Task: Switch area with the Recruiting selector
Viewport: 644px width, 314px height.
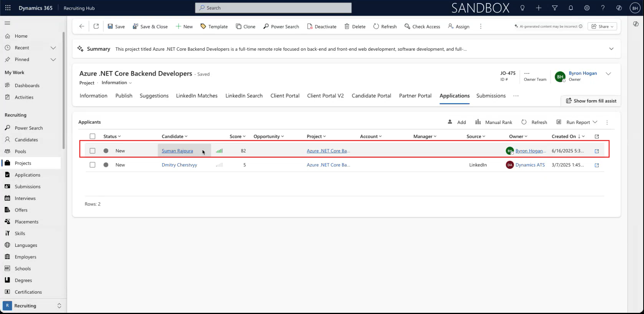Action: (33, 306)
